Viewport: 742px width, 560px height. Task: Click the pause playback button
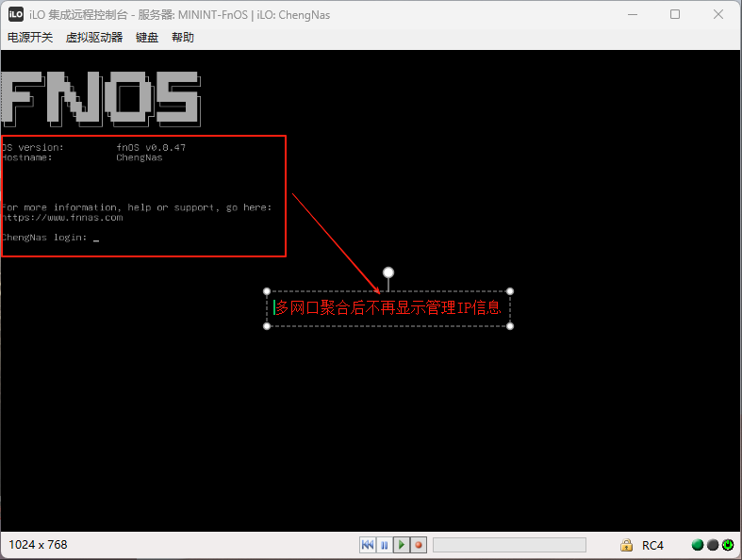[x=385, y=545]
